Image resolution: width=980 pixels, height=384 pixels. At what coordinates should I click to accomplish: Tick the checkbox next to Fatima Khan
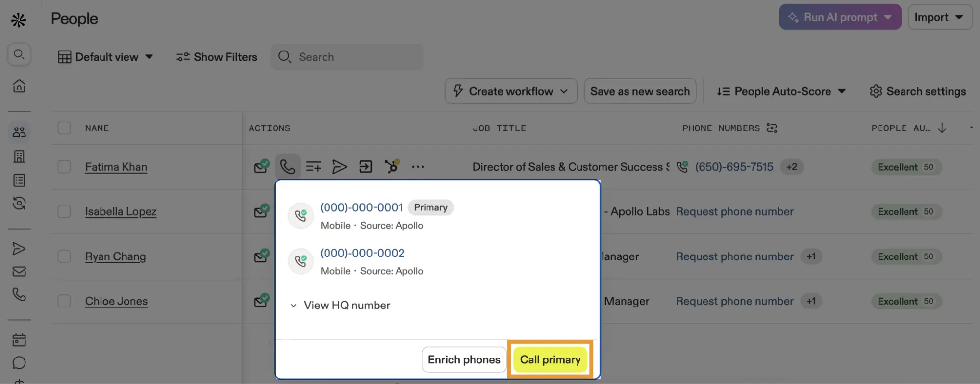(64, 167)
